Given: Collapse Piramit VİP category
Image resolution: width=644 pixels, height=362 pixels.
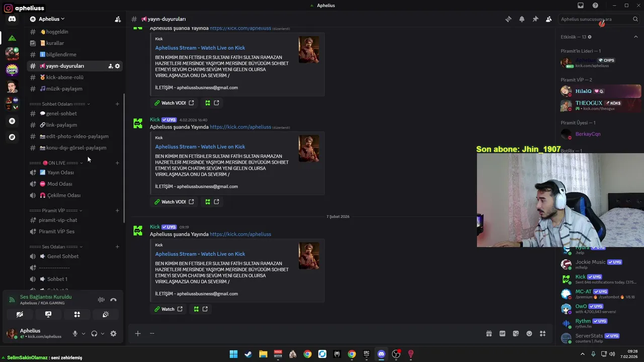Looking at the screenshot, I should pyautogui.click(x=56, y=211).
